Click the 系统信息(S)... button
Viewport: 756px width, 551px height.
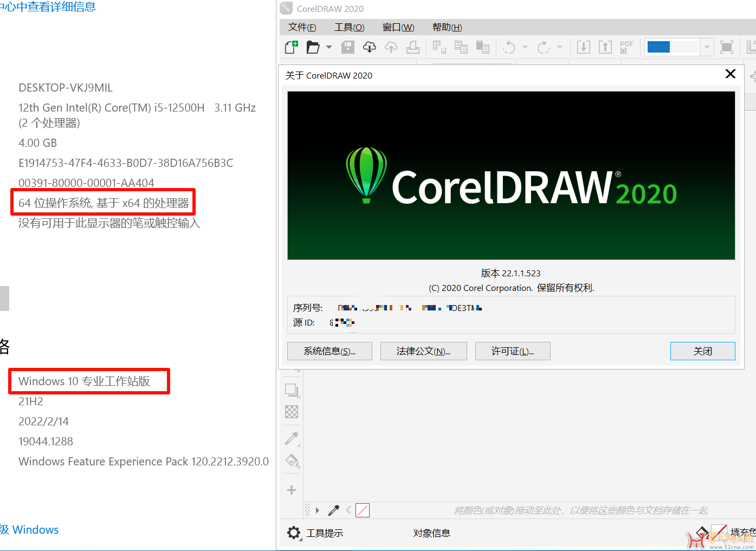tap(329, 351)
